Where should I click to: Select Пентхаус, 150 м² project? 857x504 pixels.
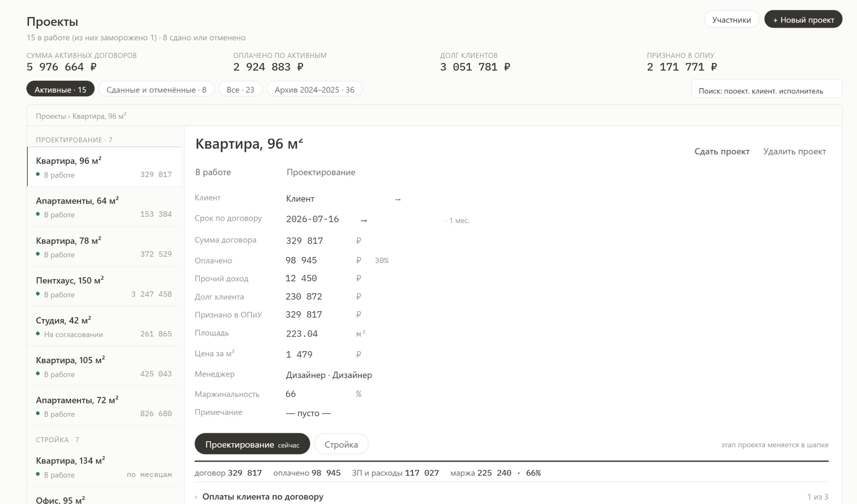click(x=104, y=287)
